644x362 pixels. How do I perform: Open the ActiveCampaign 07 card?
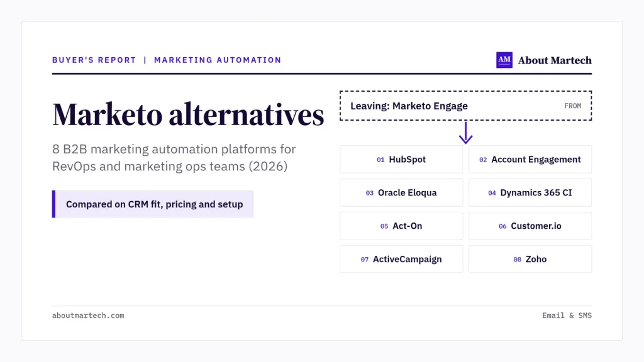pyautogui.click(x=401, y=259)
